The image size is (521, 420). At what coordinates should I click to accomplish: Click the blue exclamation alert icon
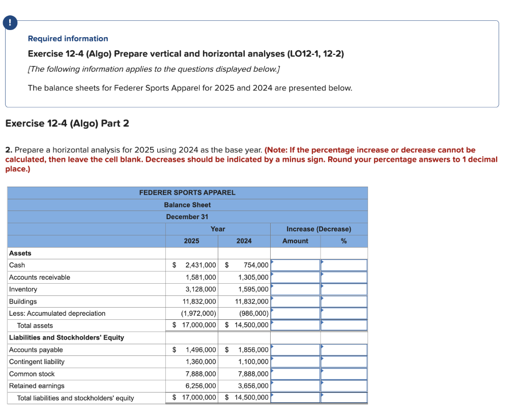(x=10, y=22)
